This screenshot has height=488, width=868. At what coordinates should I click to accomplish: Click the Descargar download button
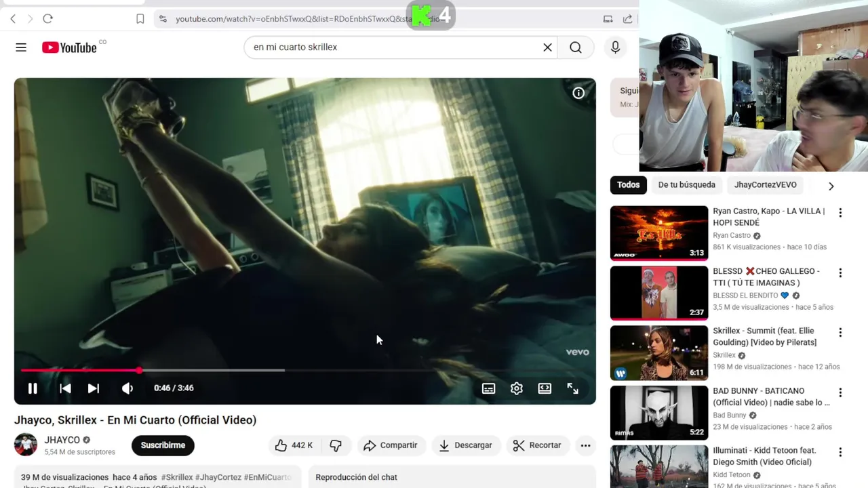tap(465, 445)
